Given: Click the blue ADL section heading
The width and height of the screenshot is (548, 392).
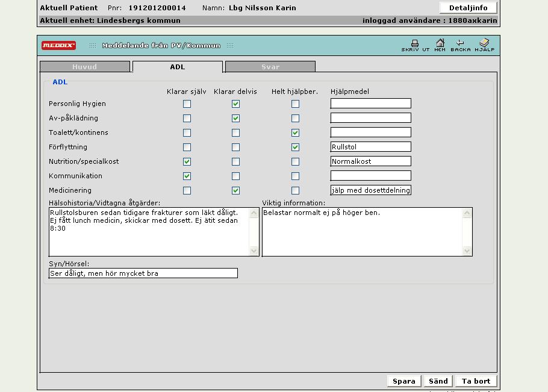Looking at the screenshot, I should click(60, 82).
